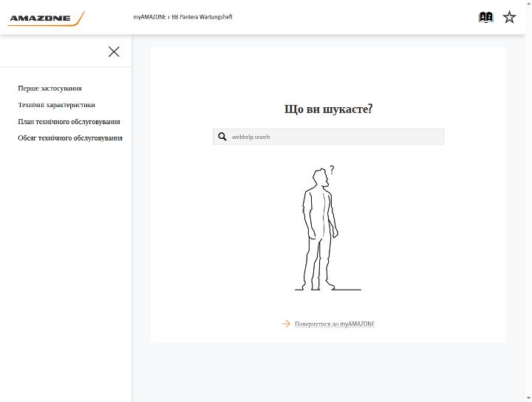Click the question mark above the figure's head
532x402 pixels.
point(332,169)
